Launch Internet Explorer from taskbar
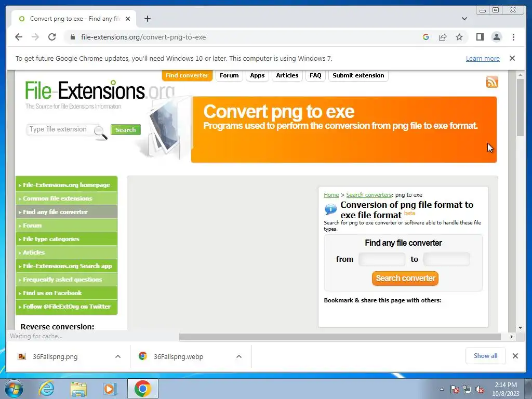The width and height of the screenshot is (532, 399). (x=46, y=389)
